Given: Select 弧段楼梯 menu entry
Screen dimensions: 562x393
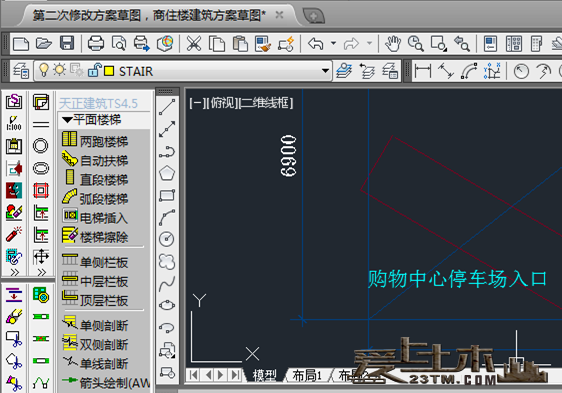Looking at the screenshot, I should (95, 198).
